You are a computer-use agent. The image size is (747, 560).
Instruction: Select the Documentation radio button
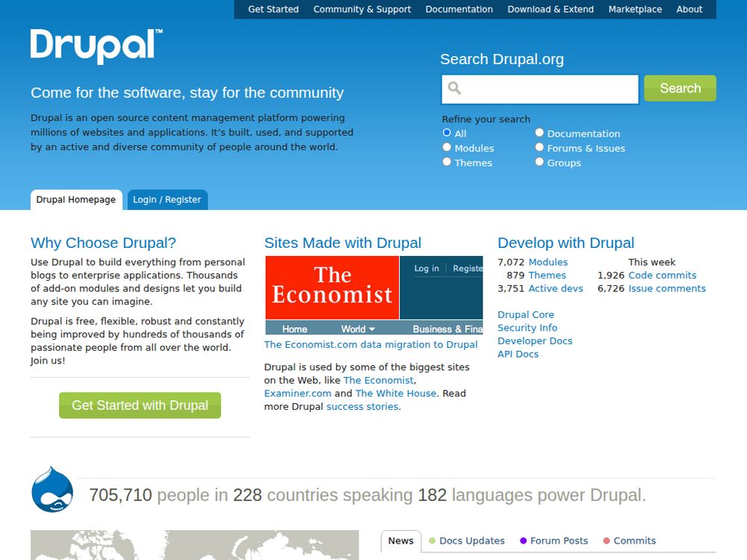539,132
